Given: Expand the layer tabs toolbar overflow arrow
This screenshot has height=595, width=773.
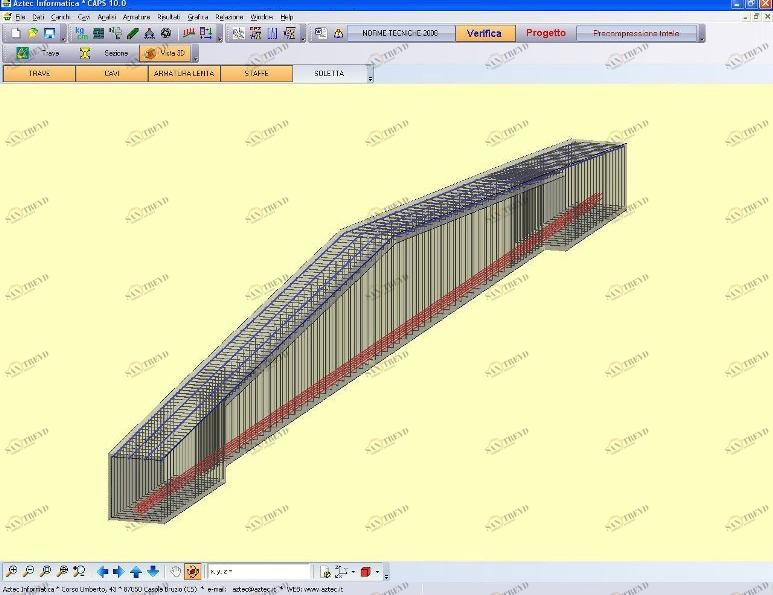Looking at the screenshot, I should (370, 77).
